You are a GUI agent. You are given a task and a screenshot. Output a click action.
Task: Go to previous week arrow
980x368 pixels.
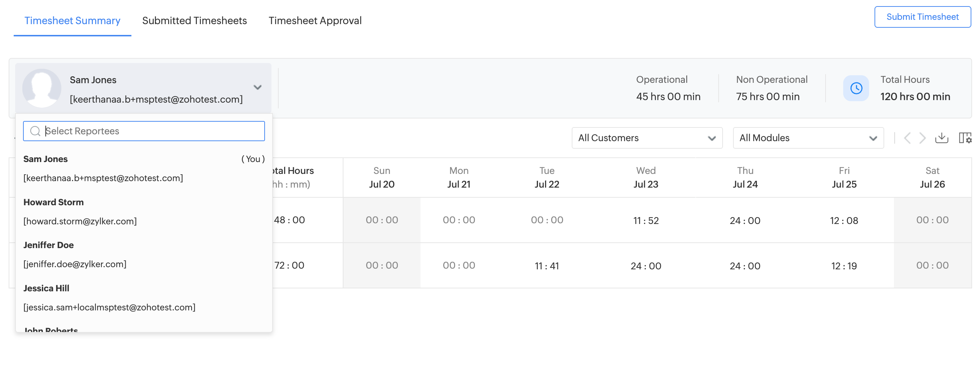click(x=907, y=138)
